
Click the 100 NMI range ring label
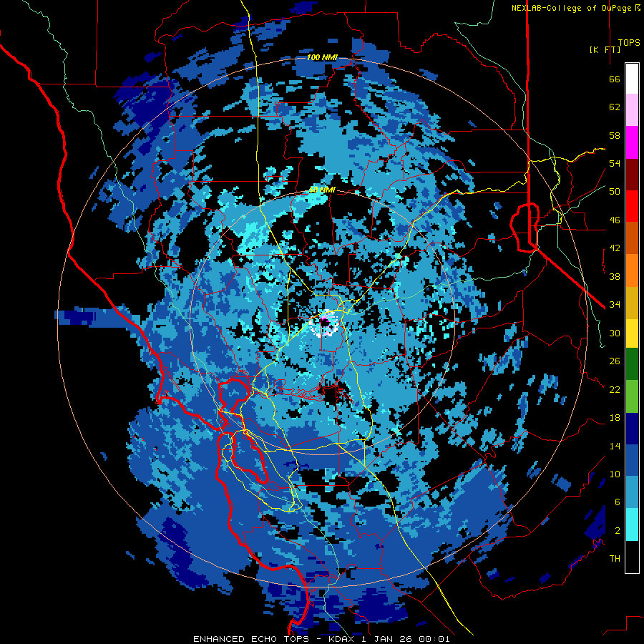click(322, 57)
